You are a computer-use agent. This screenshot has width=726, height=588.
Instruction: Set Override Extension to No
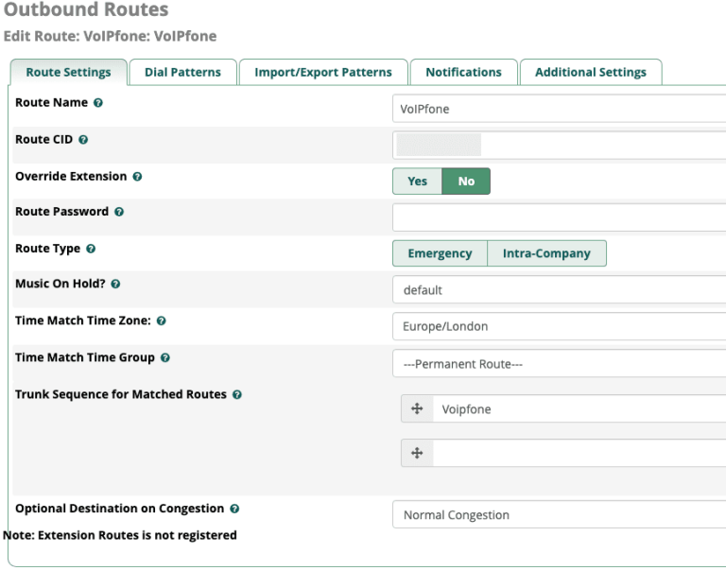click(466, 182)
